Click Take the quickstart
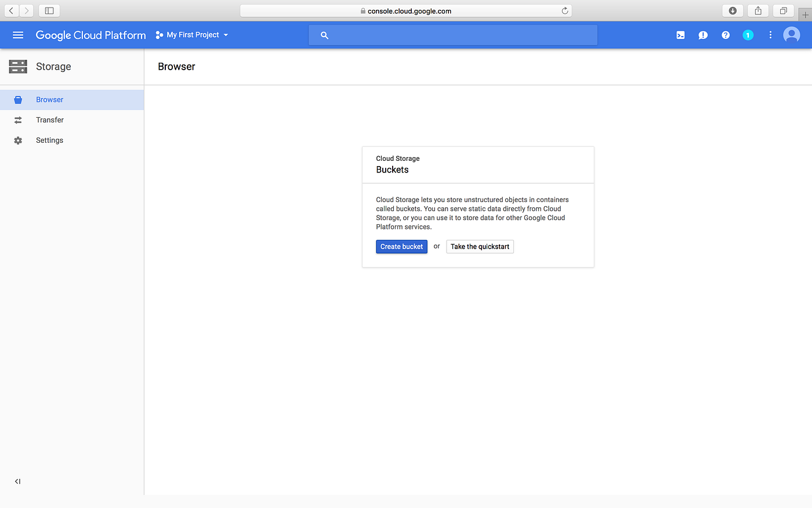Image resolution: width=812 pixels, height=508 pixels. (480, 246)
